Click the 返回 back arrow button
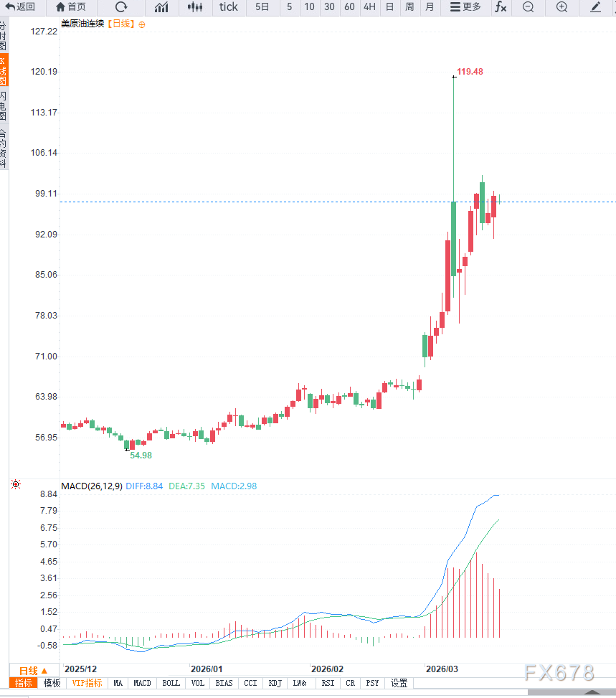The image size is (616, 698). (x=20, y=7)
